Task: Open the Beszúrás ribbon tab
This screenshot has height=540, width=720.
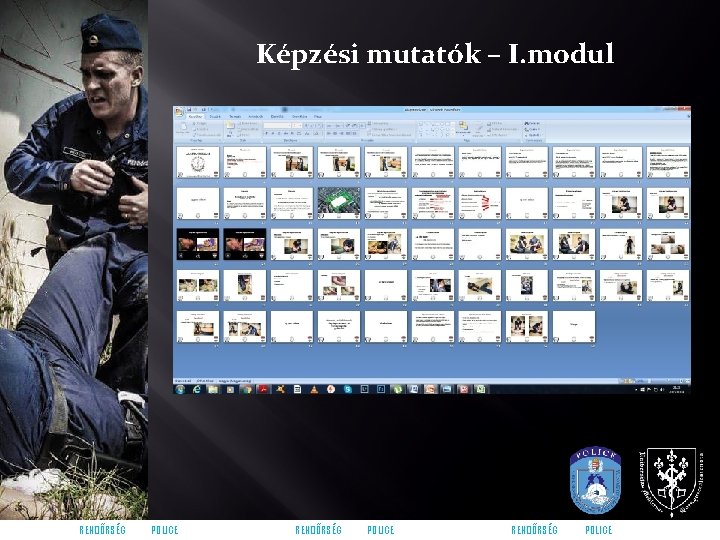Action: coord(215,117)
